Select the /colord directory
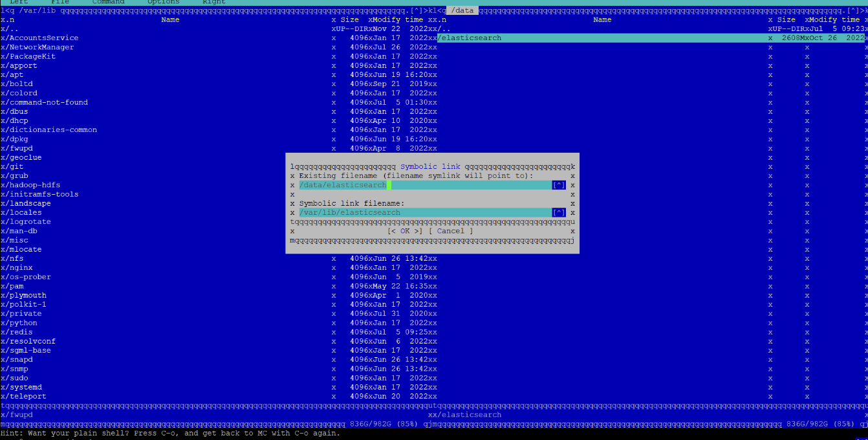Image resolution: width=868 pixels, height=440 pixels. coord(216,93)
